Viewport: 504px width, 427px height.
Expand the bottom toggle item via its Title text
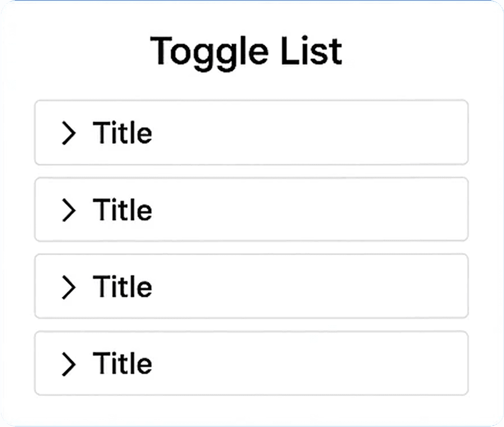tap(122, 363)
